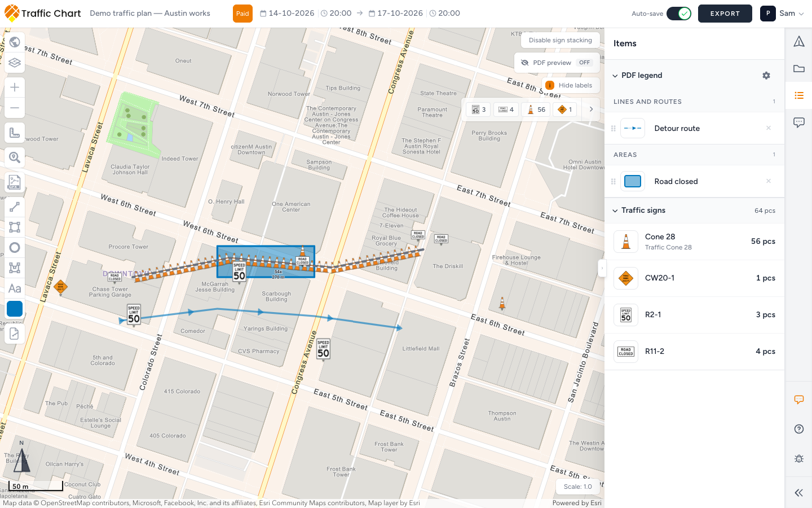812x508 pixels.
Task: Open the traffic signs sidebar tab
Action: (799, 41)
